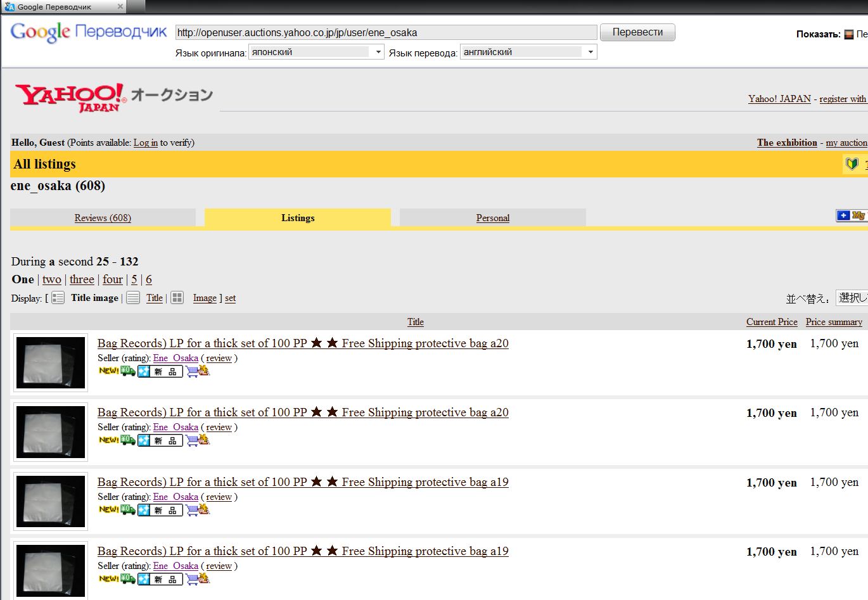The image size is (868, 600).
Task: Select the Title image display icon
Action: point(58,298)
